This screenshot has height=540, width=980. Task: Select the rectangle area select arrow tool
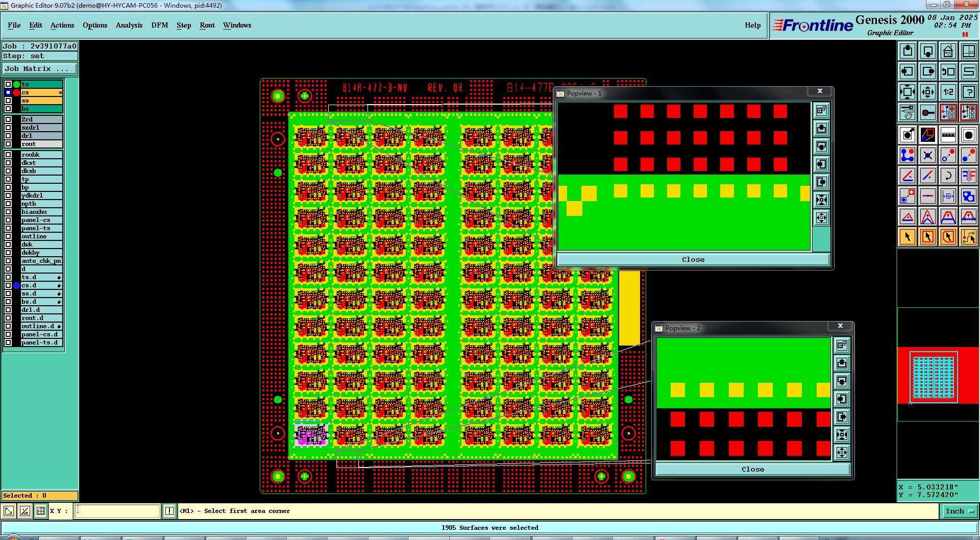click(928, 237)
